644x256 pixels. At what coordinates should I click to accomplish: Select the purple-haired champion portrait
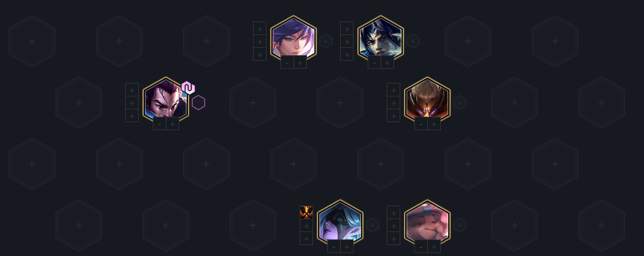[293, 39]
